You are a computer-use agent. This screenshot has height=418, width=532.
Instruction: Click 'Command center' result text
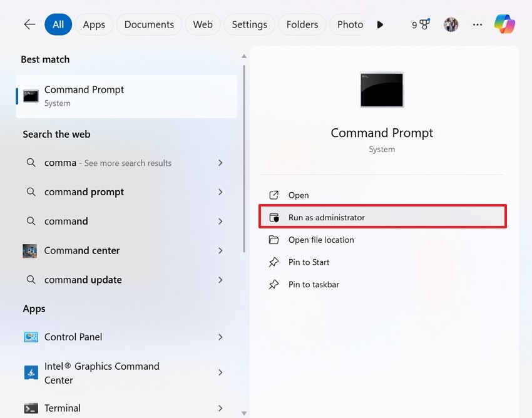pyautogui.click(x=82, y=251)
